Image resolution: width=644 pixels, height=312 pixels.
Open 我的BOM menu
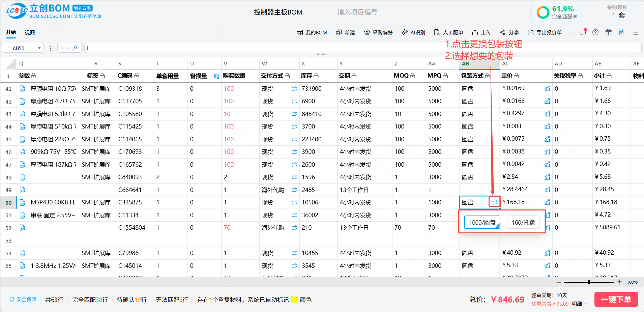click(312, 32)
